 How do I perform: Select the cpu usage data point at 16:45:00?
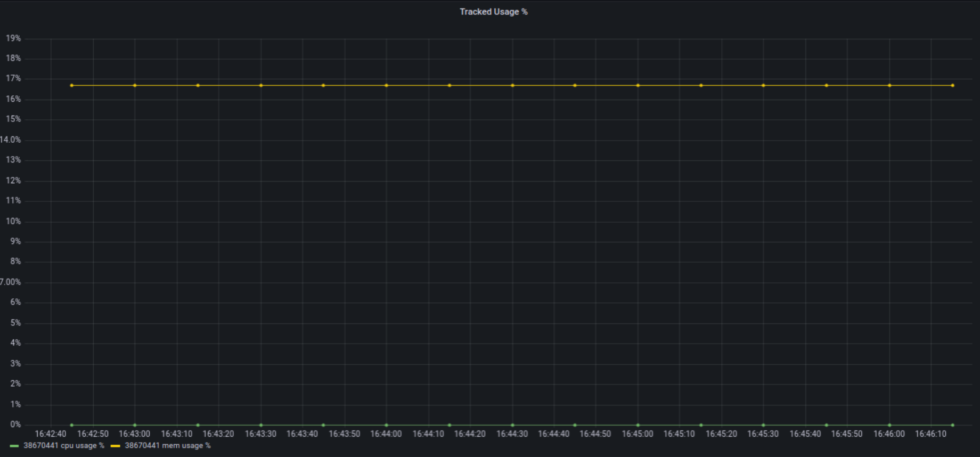pos(638,425)
